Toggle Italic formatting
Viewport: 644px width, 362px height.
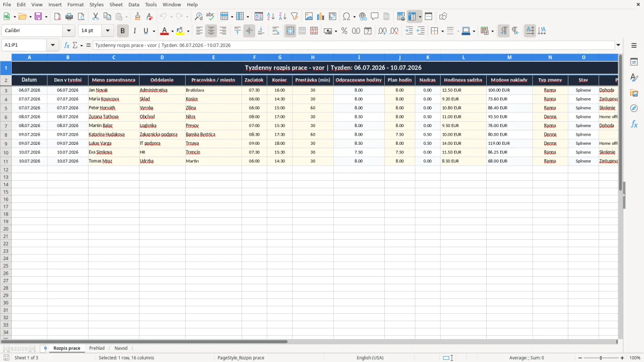coord(135,31)
